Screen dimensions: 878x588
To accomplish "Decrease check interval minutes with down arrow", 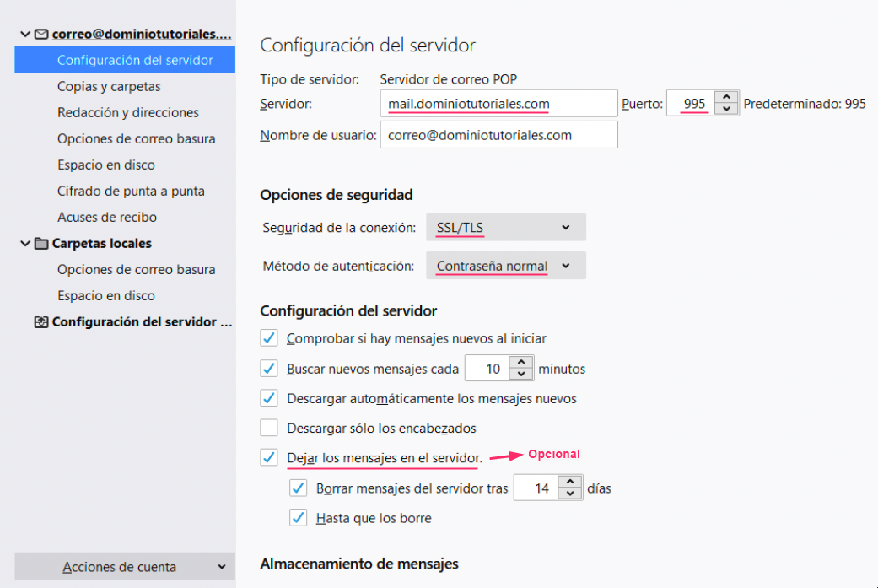I will 521,375.
